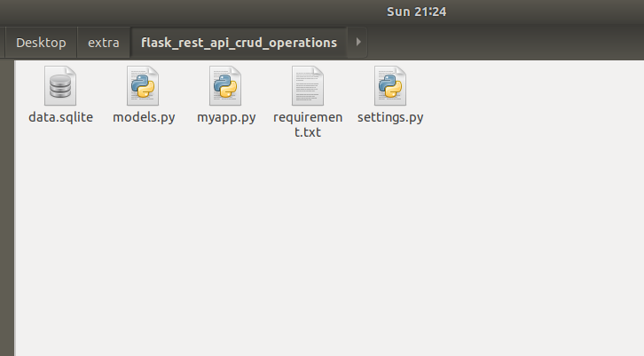The height and width of the screenshot is (356, 644).
Task: Click the models.py file name label
Action: [144, 117]
